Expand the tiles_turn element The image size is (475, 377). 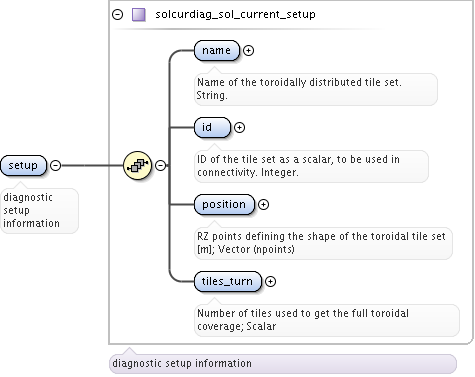point(270,281)
